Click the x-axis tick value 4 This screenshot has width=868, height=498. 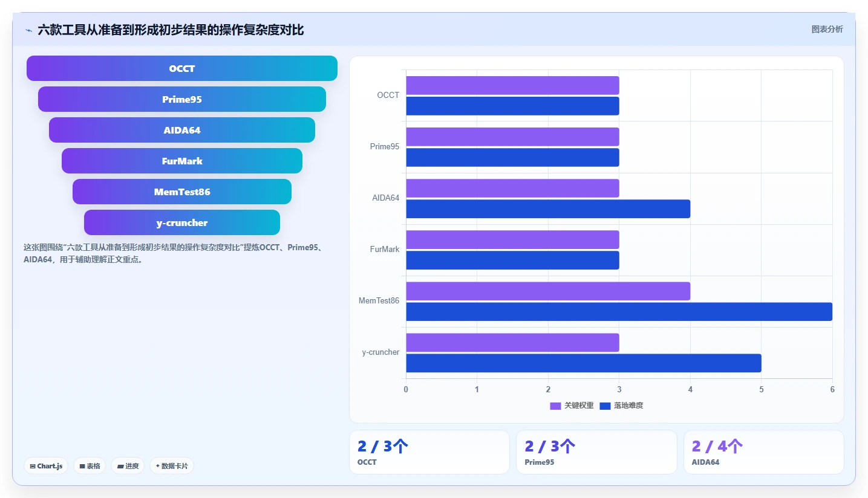(690, 389)
